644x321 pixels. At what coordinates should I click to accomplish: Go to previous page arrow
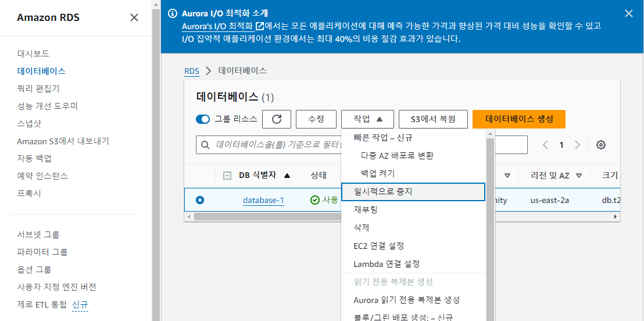pos(545,145)
